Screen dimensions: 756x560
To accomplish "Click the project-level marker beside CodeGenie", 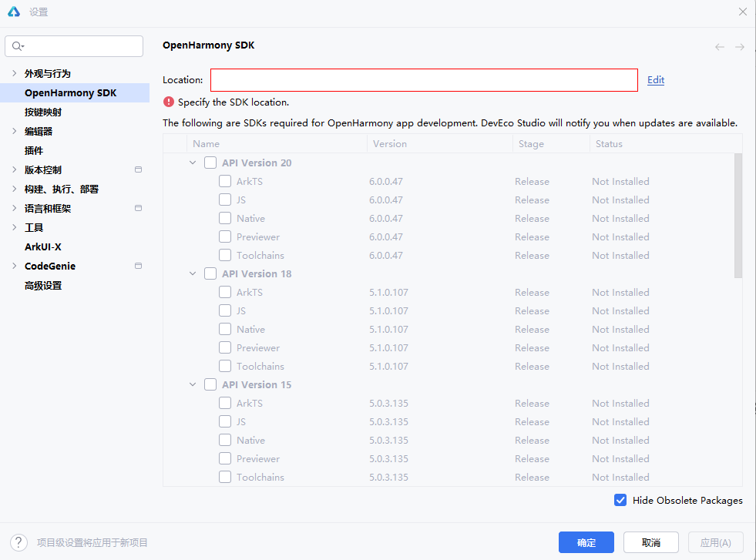I will (139, 266).
